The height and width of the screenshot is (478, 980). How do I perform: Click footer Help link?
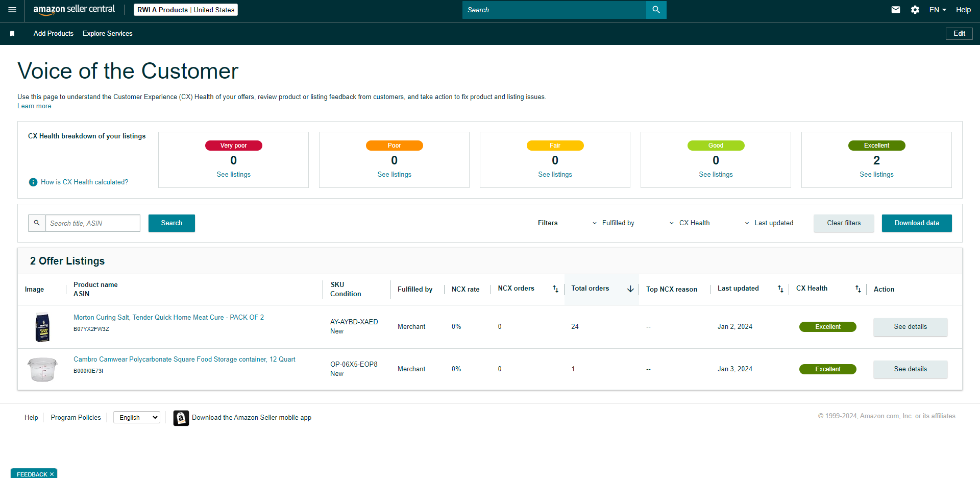31,418
